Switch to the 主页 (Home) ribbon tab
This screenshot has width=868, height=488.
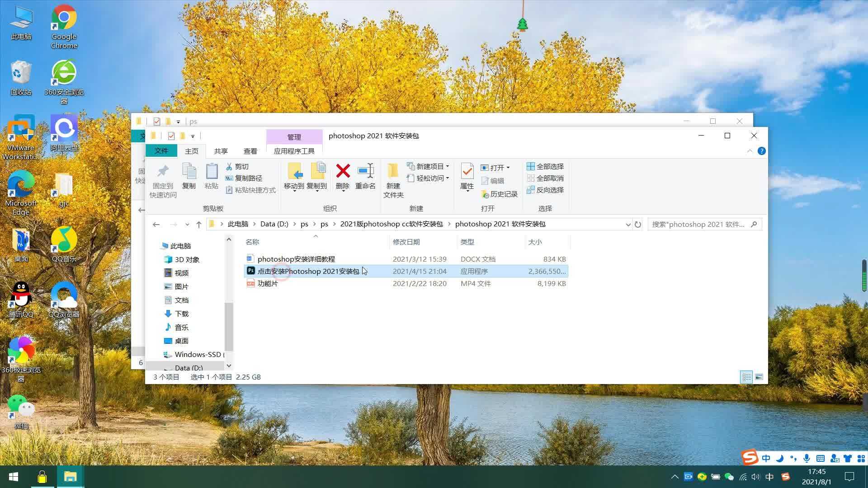pyautogui.click(x=192, y=151)
